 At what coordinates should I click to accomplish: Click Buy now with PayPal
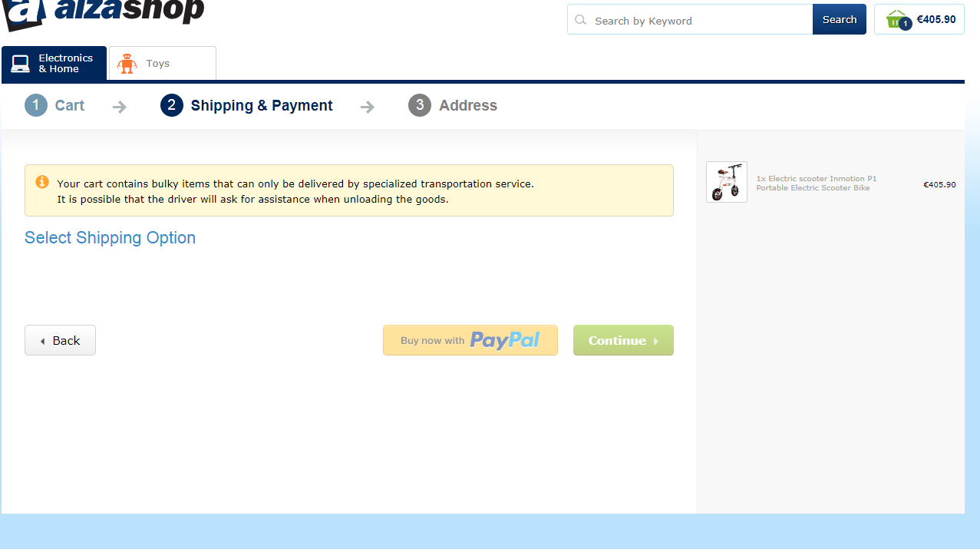pyautogui.click(x=470, y=340)
